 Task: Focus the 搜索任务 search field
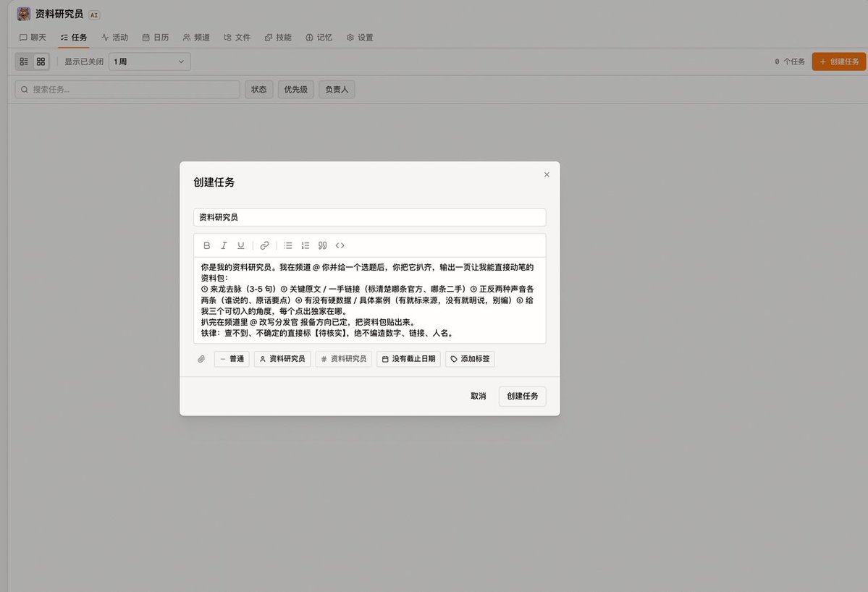tap(127, 89)
